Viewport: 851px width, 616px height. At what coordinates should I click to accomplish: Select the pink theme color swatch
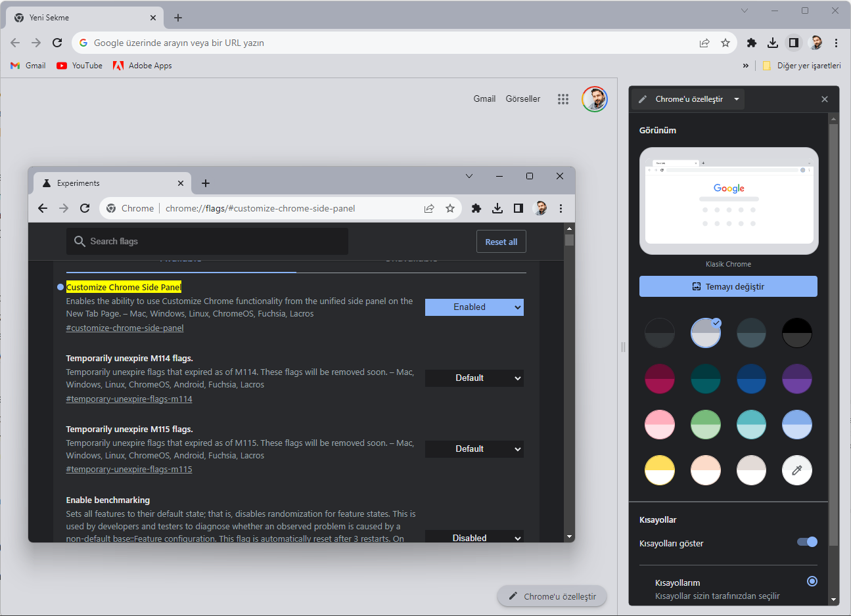(660, 424)
